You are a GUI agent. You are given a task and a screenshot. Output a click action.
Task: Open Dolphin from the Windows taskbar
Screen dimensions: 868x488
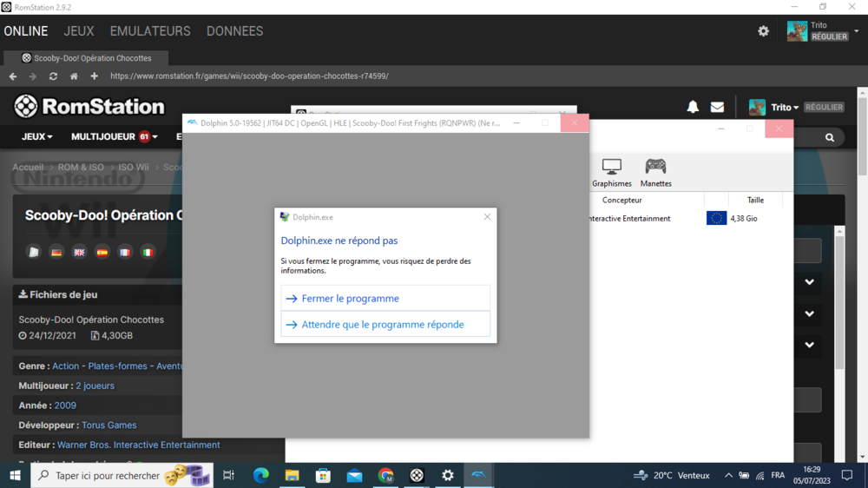[x=477, y=475]
